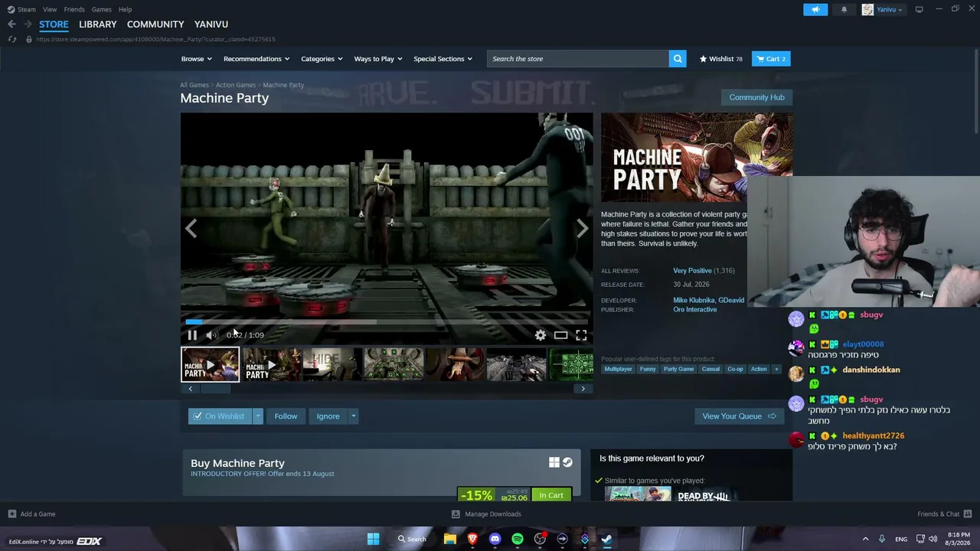Open Spotify from taskbar

518,539
